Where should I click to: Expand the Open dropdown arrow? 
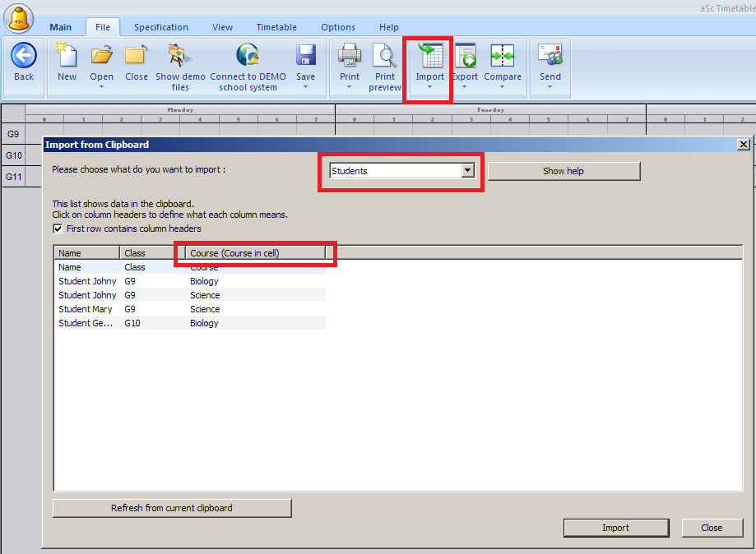tap(102, 87)
